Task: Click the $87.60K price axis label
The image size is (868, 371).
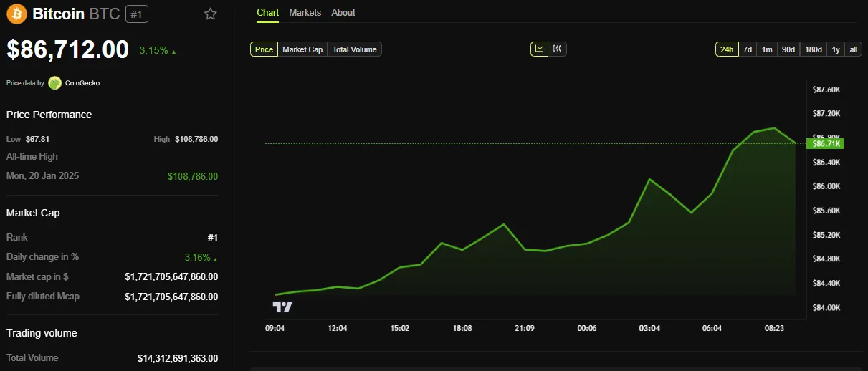Action: [826, 90]
